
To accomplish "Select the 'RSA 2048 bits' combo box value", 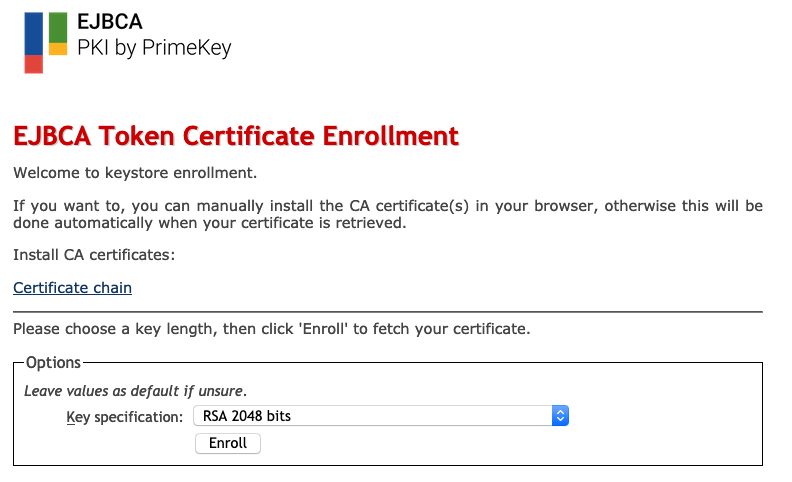I will coord(247,415).
